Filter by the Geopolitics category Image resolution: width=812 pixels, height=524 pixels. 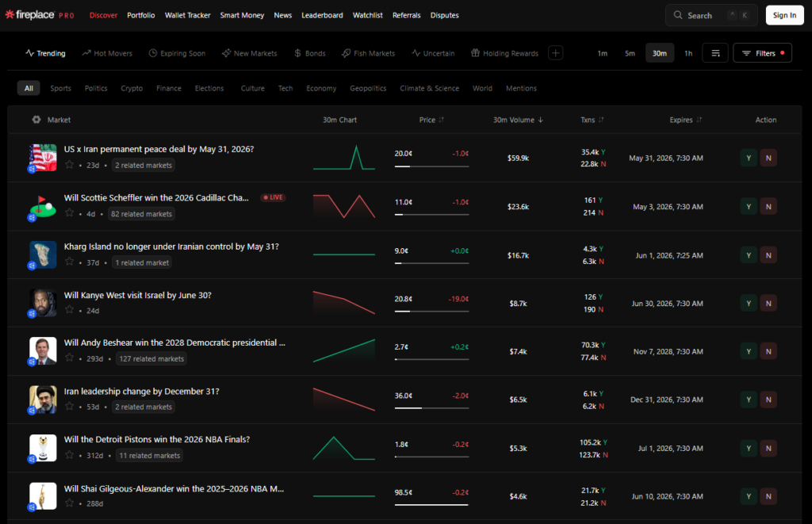tap(368, 88)
